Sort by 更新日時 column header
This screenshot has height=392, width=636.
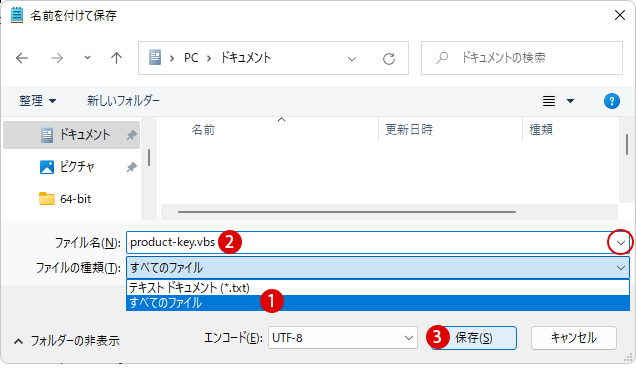[409, 130]
